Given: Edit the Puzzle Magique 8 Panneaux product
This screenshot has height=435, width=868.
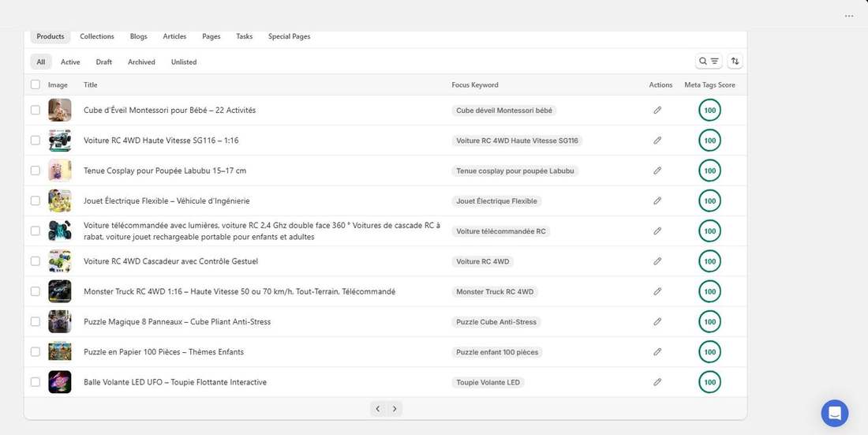Looking at the screenshot, I should (657, 321).
